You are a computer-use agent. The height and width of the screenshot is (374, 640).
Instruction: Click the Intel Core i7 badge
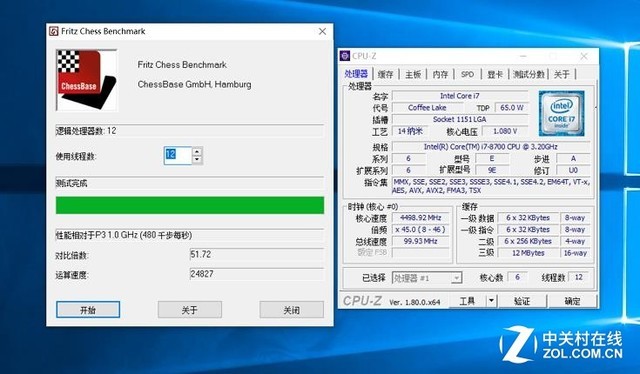pyautogui.click(x=562, y=114)
